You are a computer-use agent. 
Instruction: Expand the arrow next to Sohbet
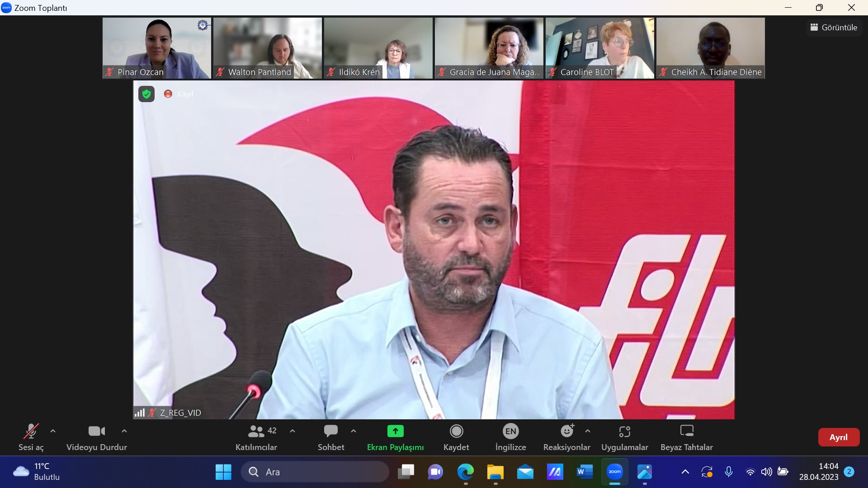point(354,431)
